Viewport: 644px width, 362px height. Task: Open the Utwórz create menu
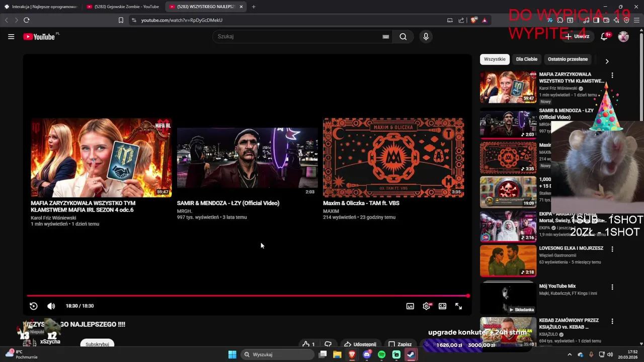(x=577, y=36)
